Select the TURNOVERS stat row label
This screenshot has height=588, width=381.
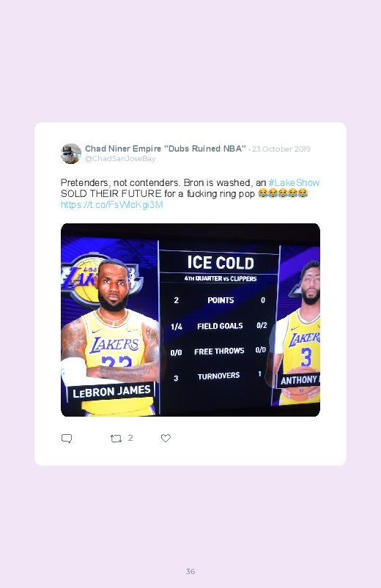pyautogui.click(x=218, y=376)
